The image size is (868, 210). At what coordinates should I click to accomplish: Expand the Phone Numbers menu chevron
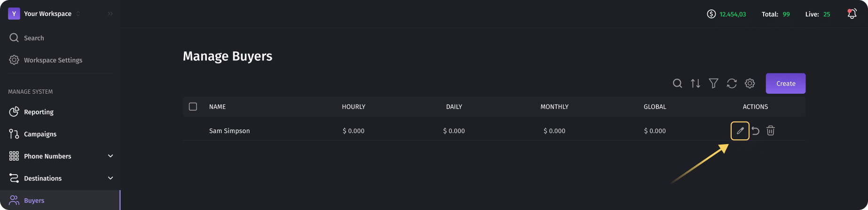110,156
